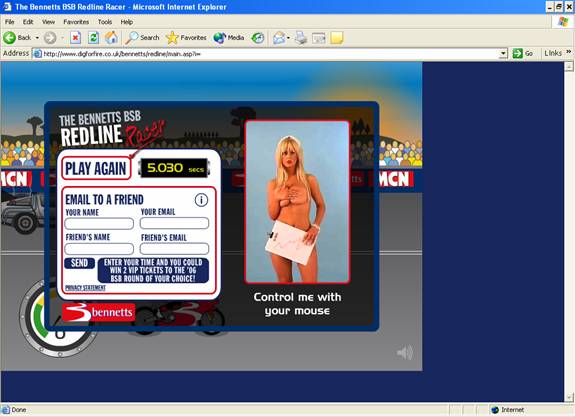575x417 pixels.
Task: Click the SEND button
Action: click(x=79, y=263)
